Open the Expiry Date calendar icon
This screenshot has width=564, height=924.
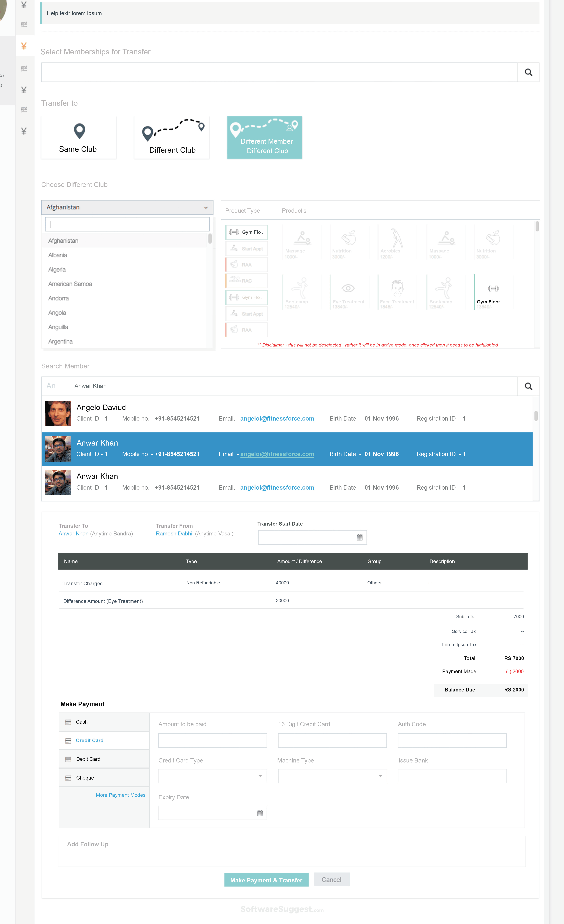(x=260, y=813)
